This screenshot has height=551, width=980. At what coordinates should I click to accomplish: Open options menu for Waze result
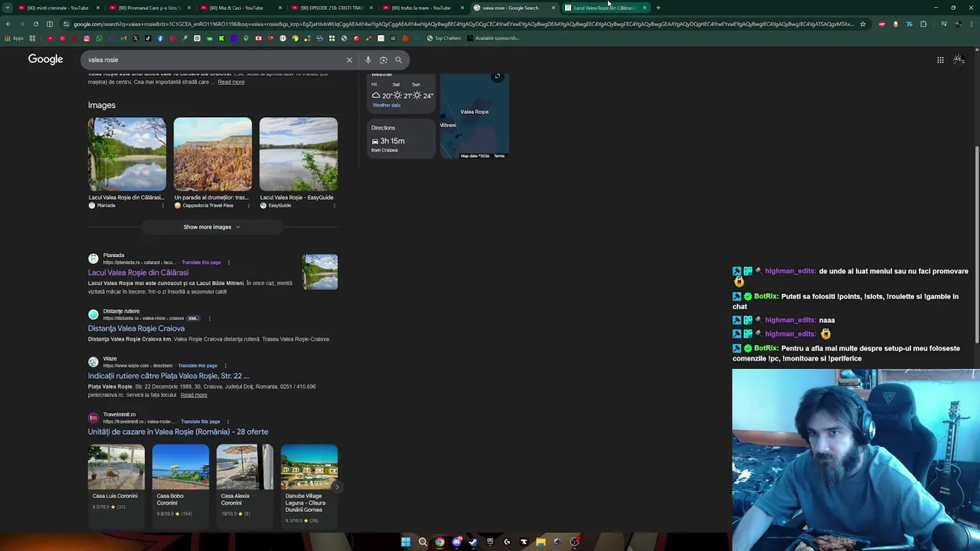[225, 366]
